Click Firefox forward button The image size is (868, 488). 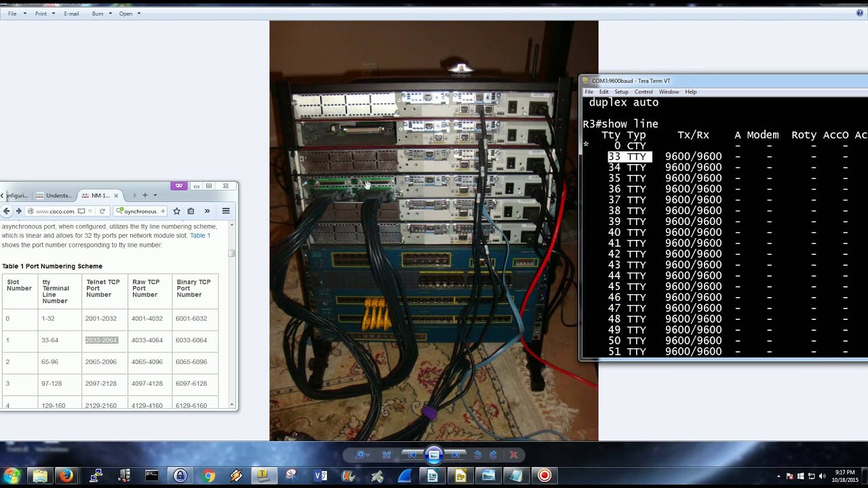18,211
